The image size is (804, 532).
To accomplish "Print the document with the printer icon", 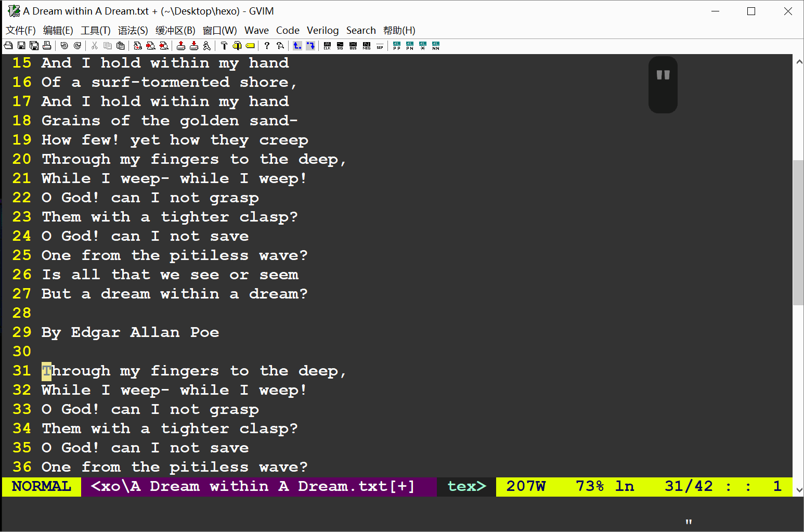I will (x=47, y=46).
